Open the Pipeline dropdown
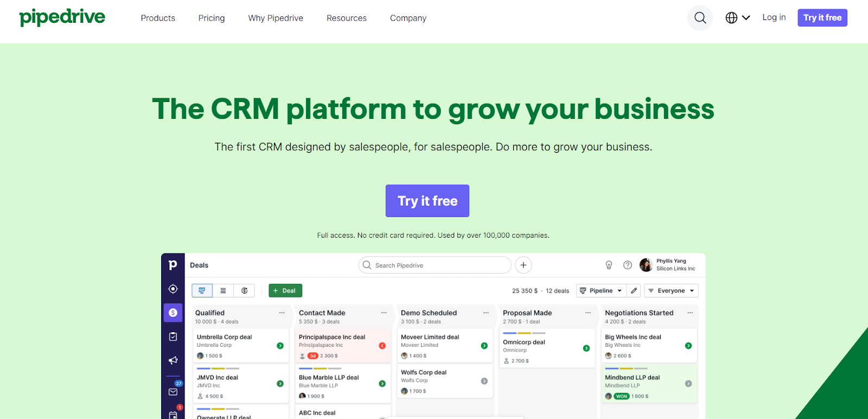 point(601,291)
